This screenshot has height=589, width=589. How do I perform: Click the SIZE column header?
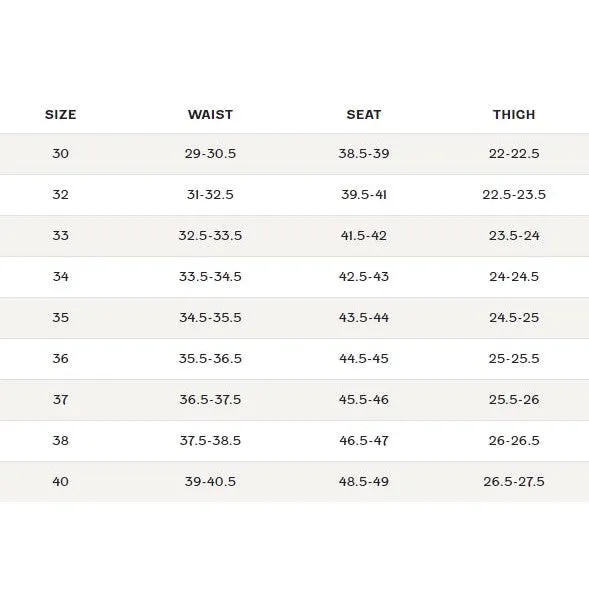[60, 115]
